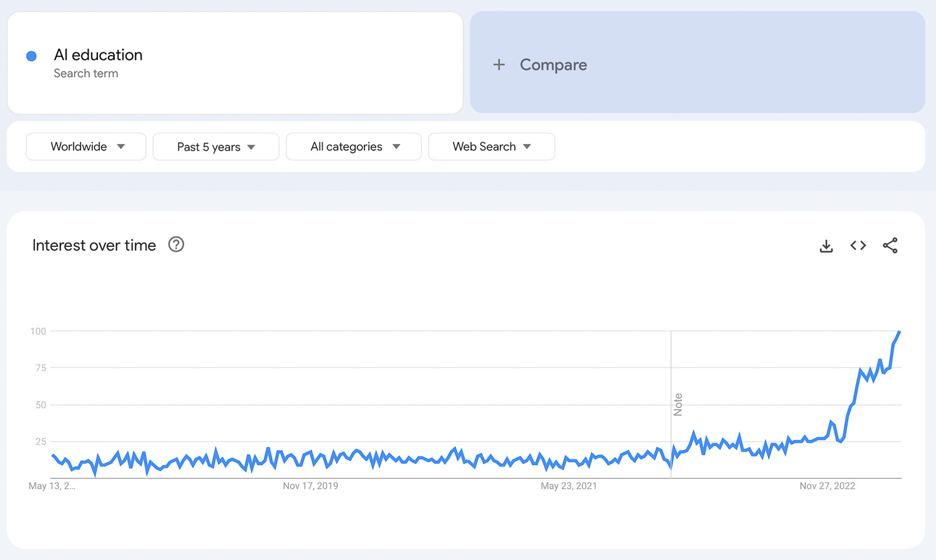Expand the All categories dropdown
936x560 pixels.
click(354, 147)
